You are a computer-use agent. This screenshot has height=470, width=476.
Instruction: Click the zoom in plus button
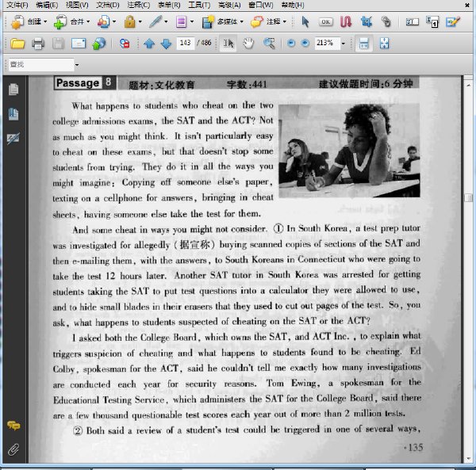pos(305,44)
